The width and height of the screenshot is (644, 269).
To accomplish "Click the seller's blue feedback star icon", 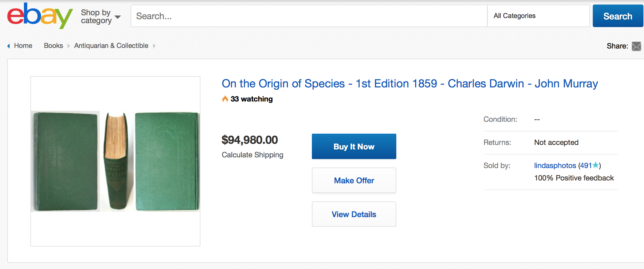I will [x=595, y=165].
